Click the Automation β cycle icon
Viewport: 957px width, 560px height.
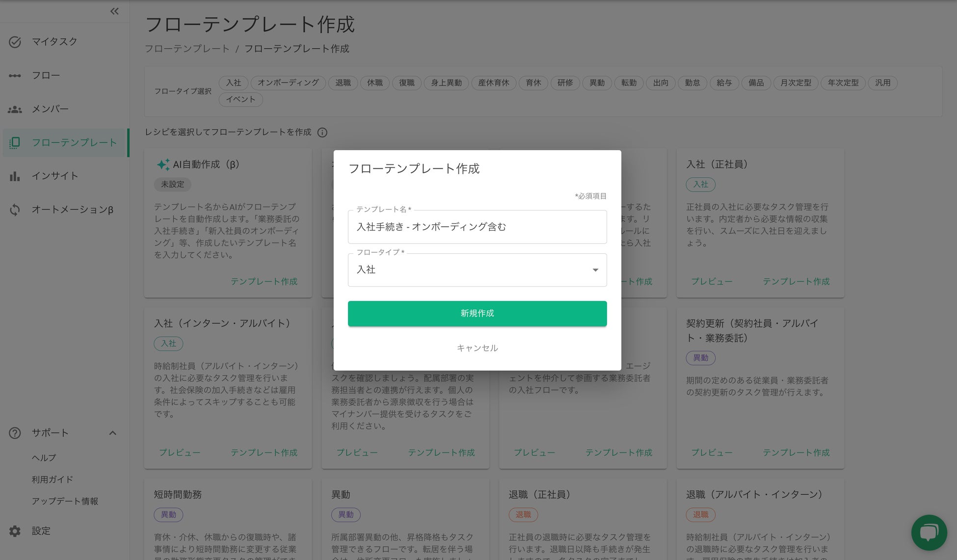point(15,210)
